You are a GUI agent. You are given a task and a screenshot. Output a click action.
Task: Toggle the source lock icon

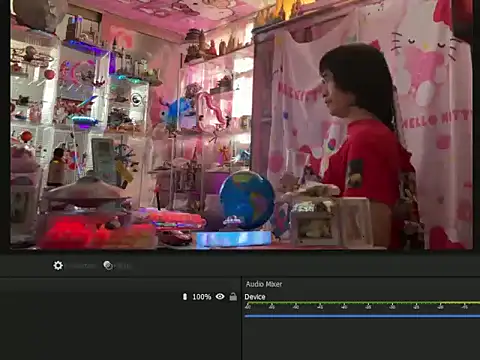point(233,296)
